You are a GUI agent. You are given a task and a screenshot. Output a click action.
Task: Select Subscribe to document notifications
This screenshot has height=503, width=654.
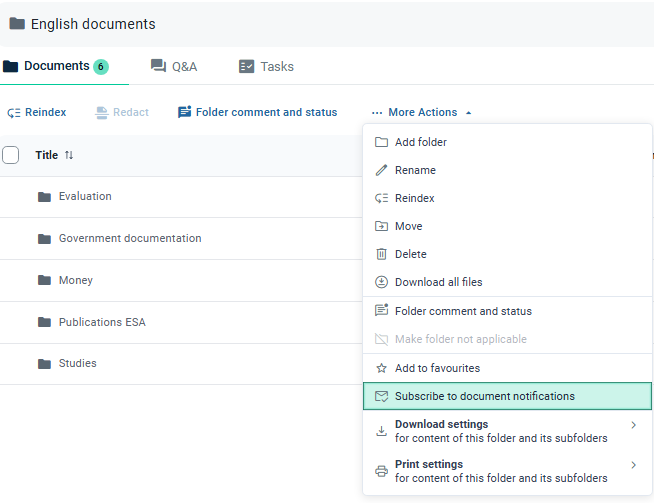(x=507, y=396)
